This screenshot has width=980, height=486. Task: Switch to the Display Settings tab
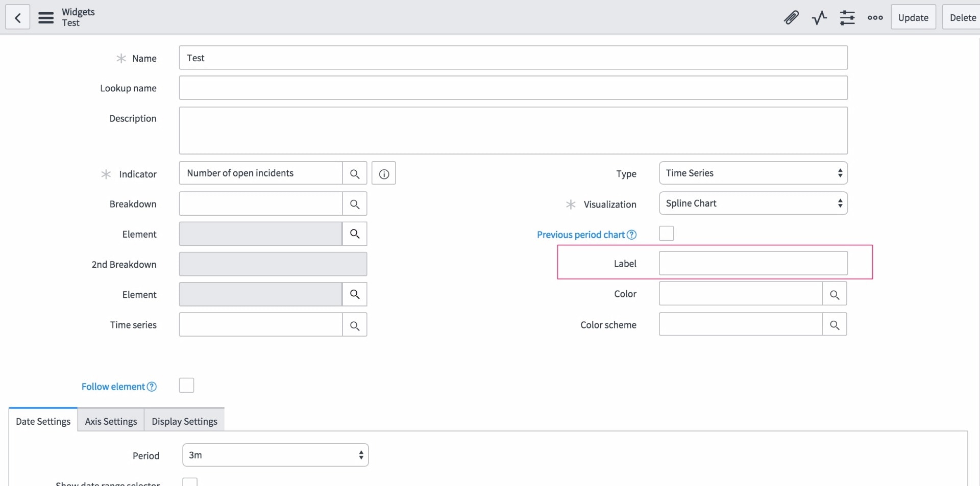click(184, 421)
